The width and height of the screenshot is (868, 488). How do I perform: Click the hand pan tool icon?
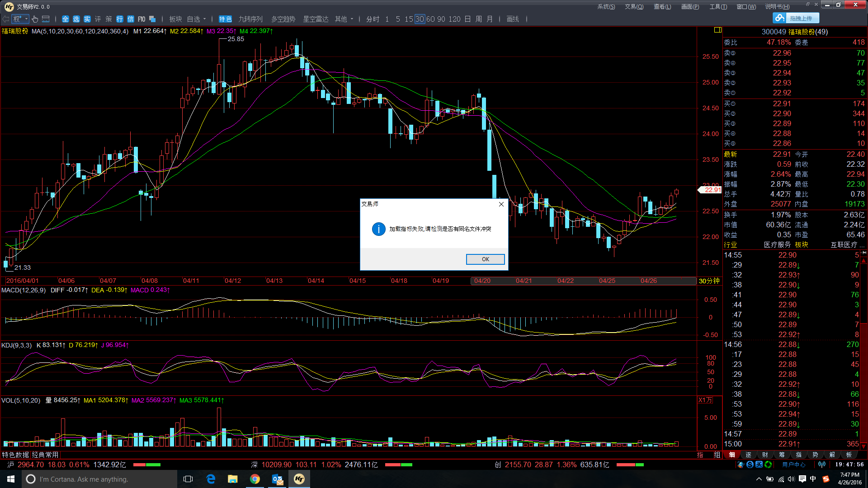click(35, 19)
